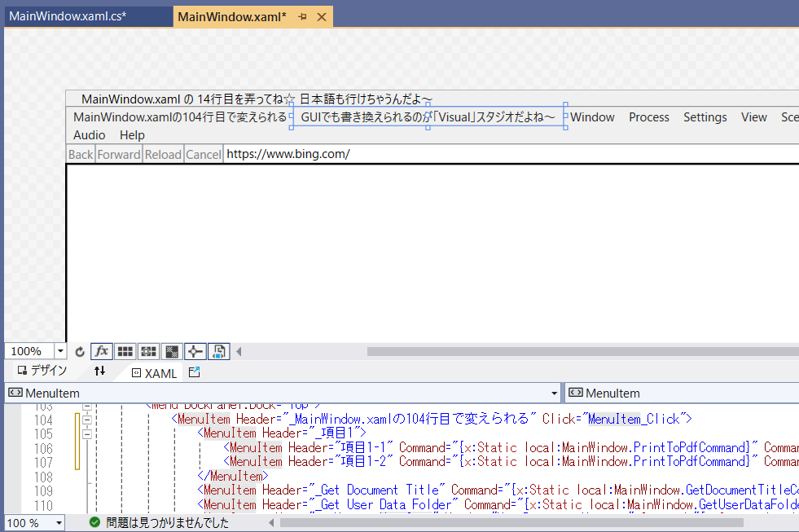This screenshot has width=799, height=532.
Task: Click the designer scrollbar left arrow
Action: 239,352
